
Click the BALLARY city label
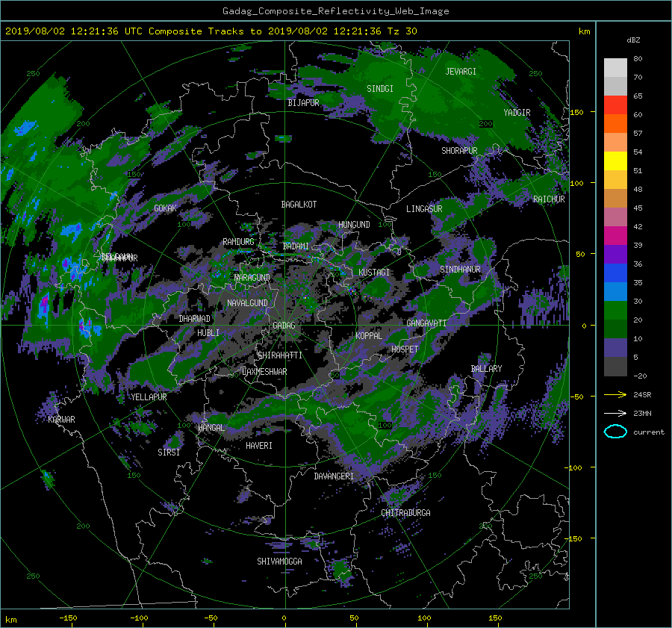point(486,369)
